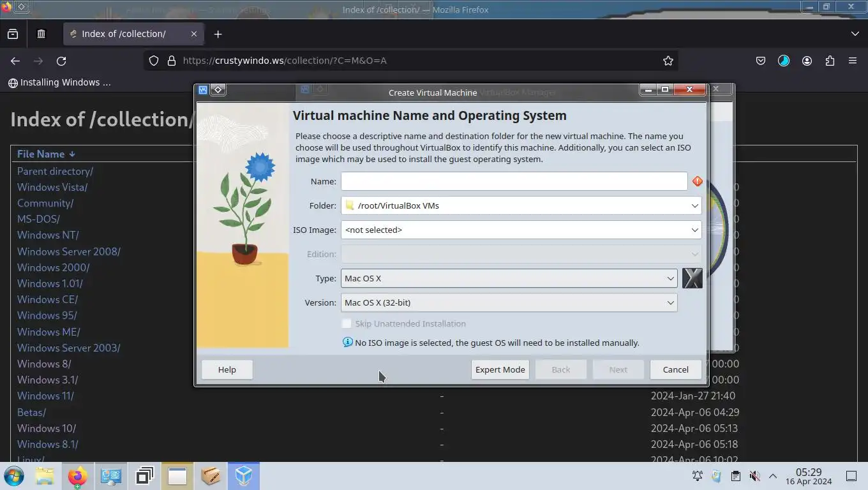Click the site padlock security icon
868x490 pixels.
point(171,61)
